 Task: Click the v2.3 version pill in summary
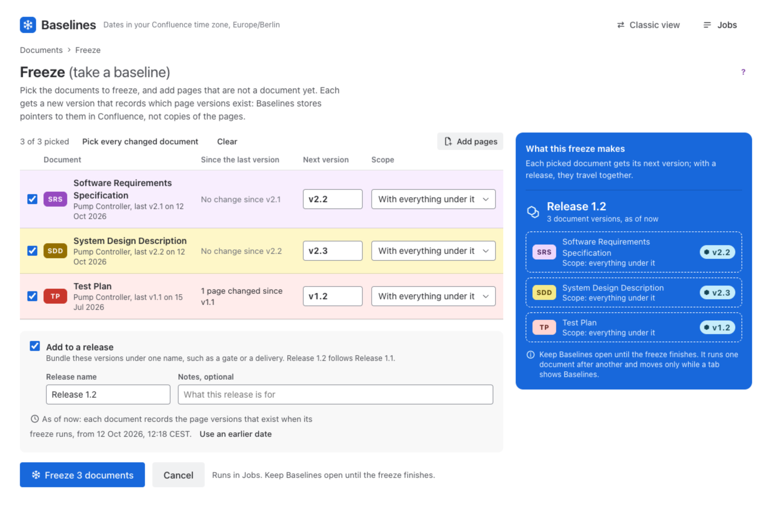[x=717, y=293]
